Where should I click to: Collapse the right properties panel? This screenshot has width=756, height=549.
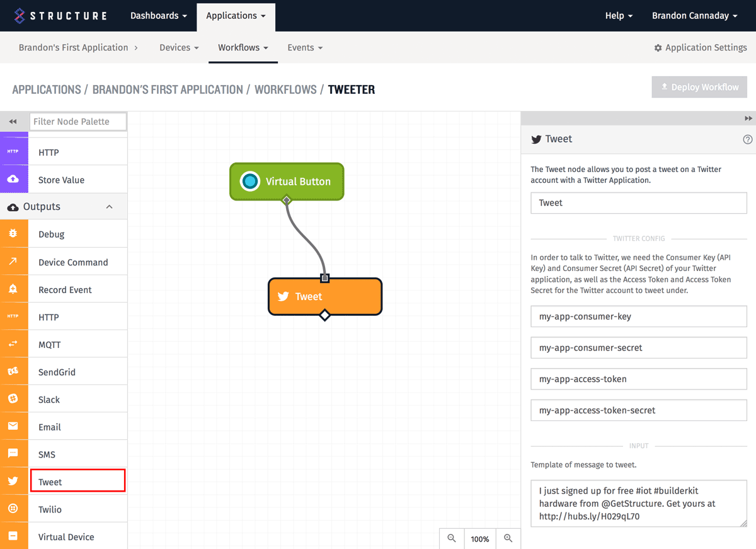click(x=748, y=118)
